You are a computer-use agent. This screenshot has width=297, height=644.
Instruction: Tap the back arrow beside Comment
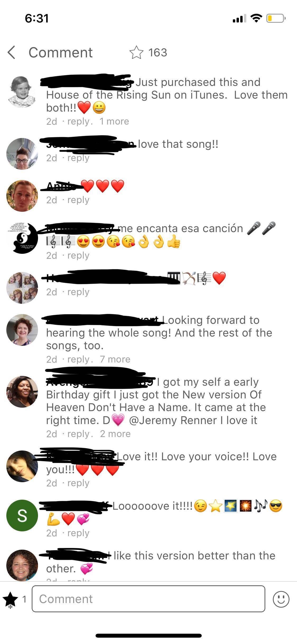[x=11, y=52]
